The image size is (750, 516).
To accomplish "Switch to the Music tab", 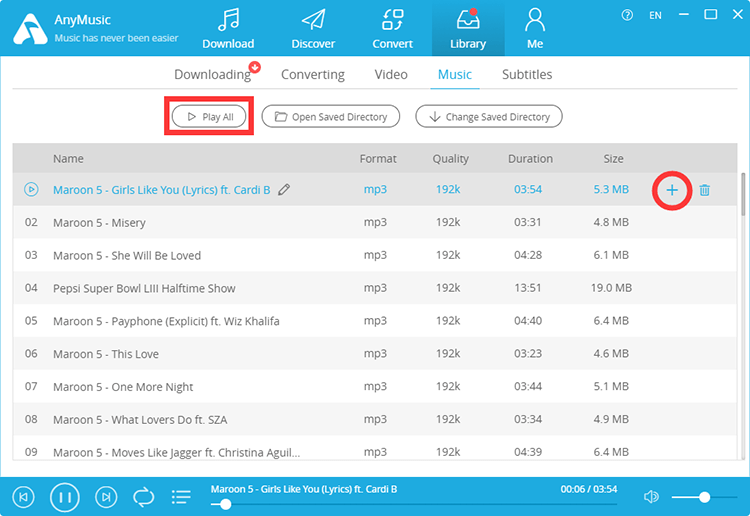I will (x=455, y=75).
